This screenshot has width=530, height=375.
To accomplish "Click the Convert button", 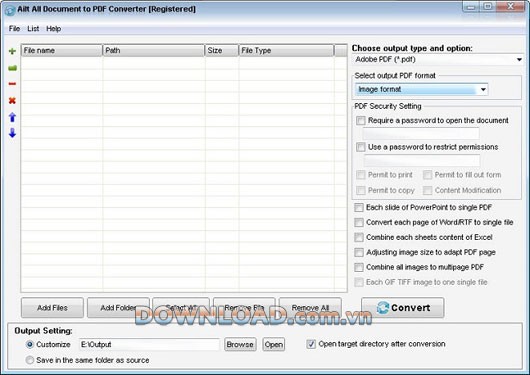I will 403,308.
